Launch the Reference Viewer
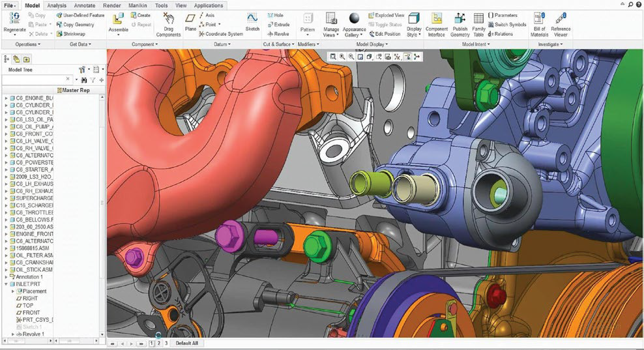Viewport: 644px width, 350px height. (x=561, y=25)
